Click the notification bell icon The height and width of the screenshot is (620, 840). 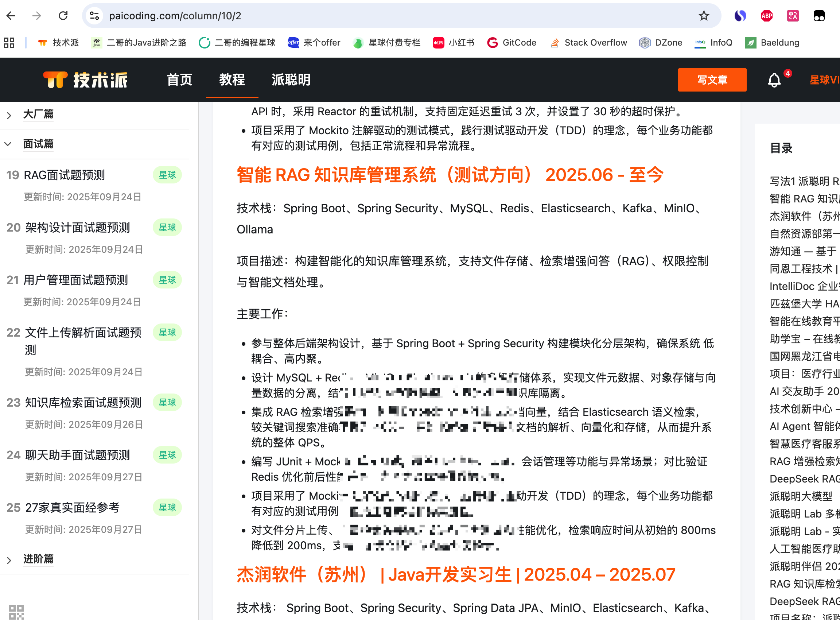(x=774, y=80)
